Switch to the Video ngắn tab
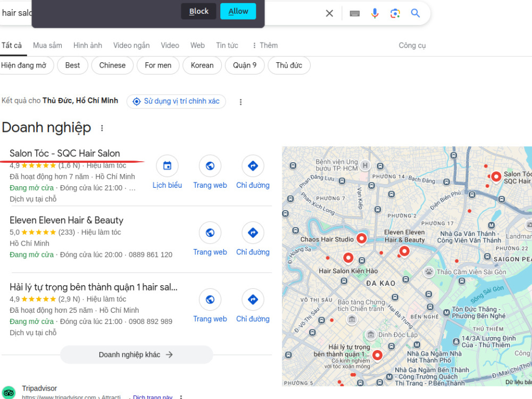 (131, 45)
